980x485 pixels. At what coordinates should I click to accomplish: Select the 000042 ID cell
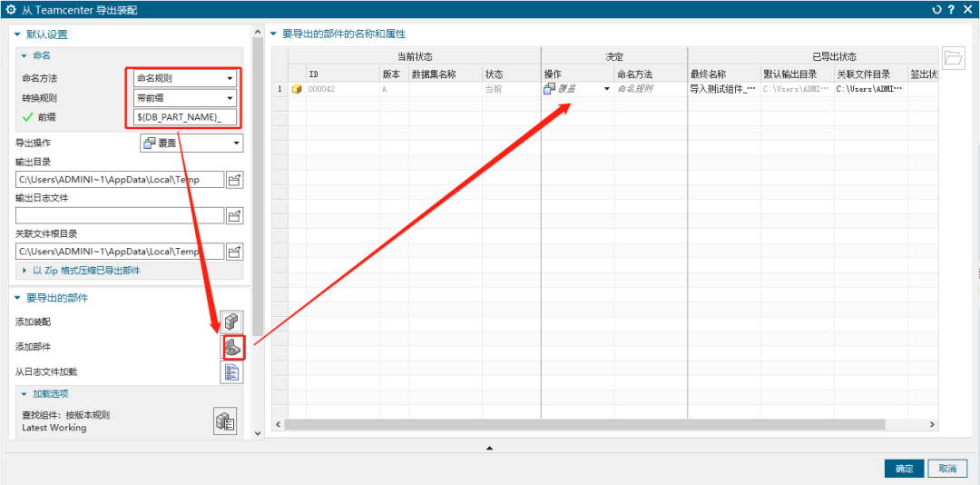pyautogui.click(x=342, y=90)
